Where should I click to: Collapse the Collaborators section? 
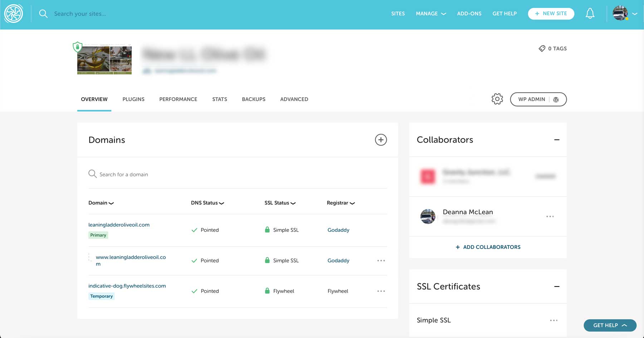click(x=557, y=140)
